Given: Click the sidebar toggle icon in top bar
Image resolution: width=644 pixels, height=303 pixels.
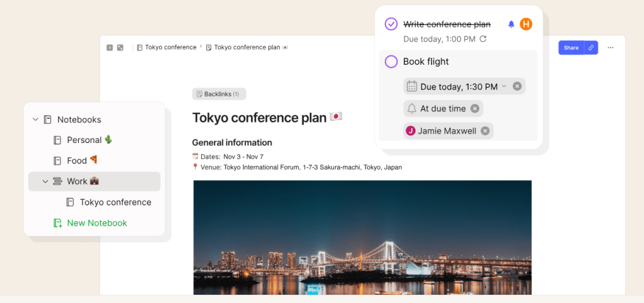Looking at the screenshot, I should click(x=109, y=47).
